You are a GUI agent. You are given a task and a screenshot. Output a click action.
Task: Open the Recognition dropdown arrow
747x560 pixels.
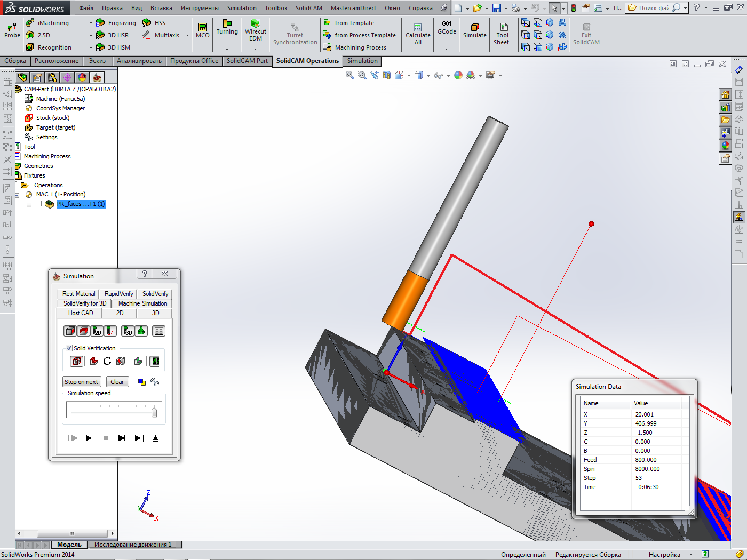91,48
